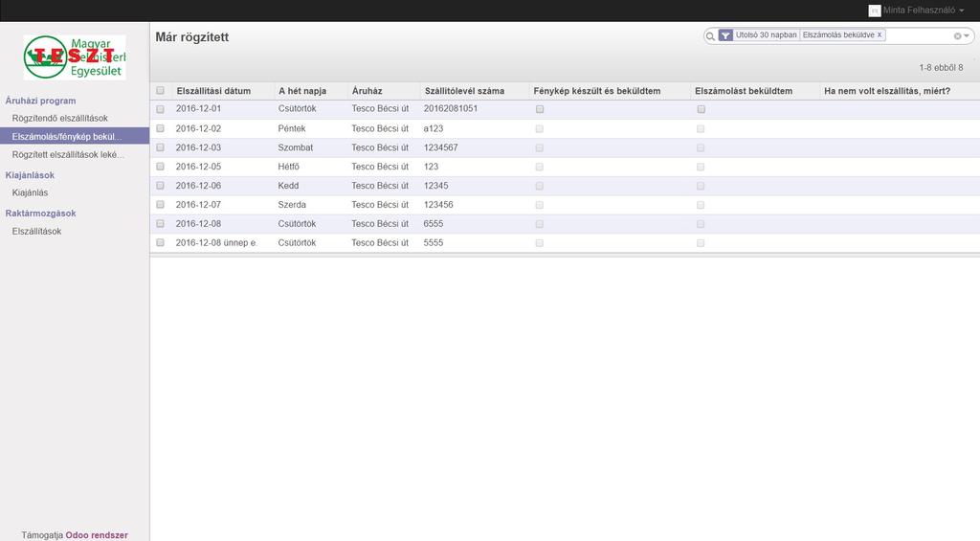The width and height of the screenshot is (980, 541).
Task: Click inside the search input field
Action: 919,35
